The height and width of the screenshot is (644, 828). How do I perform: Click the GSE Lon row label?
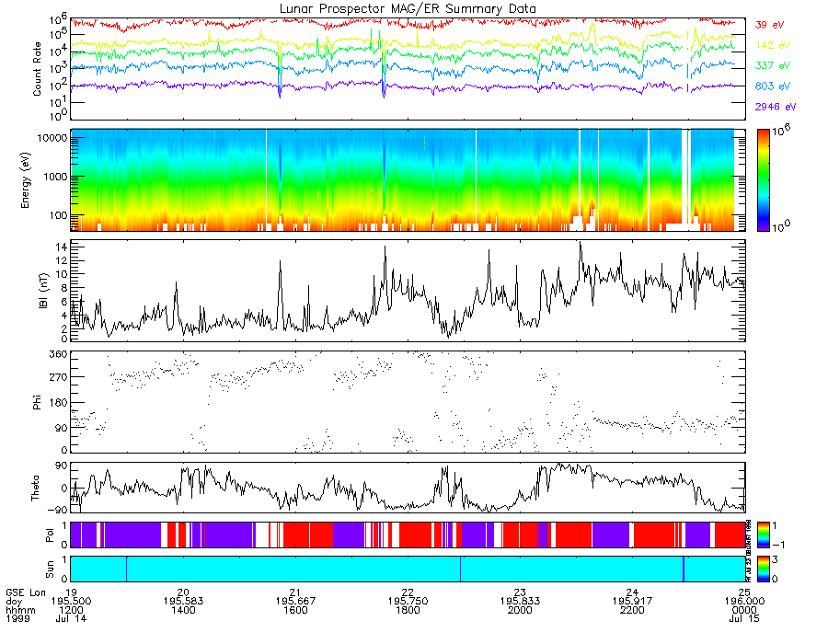point(26,592)
